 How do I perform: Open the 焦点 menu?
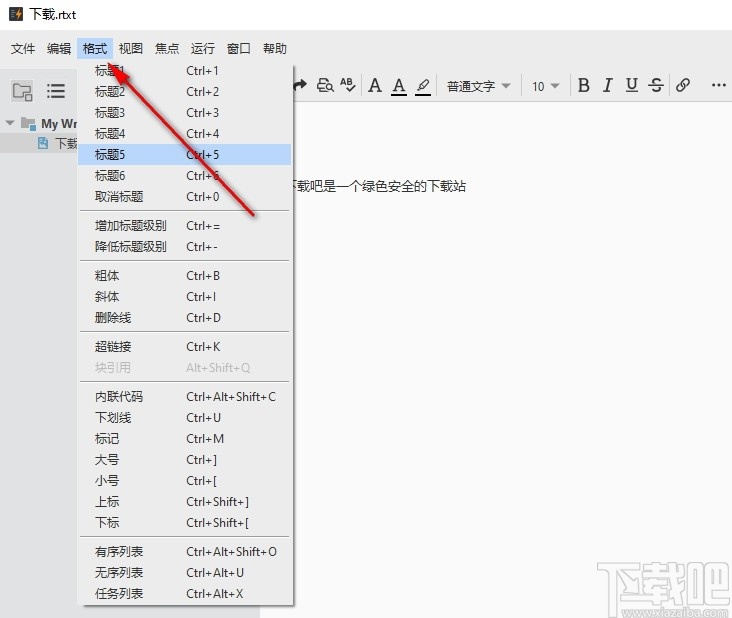167,49
